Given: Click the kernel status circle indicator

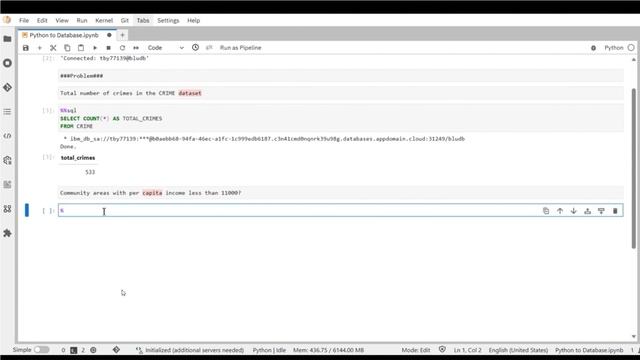Looking at the screenshot, I should pos(631,48).
